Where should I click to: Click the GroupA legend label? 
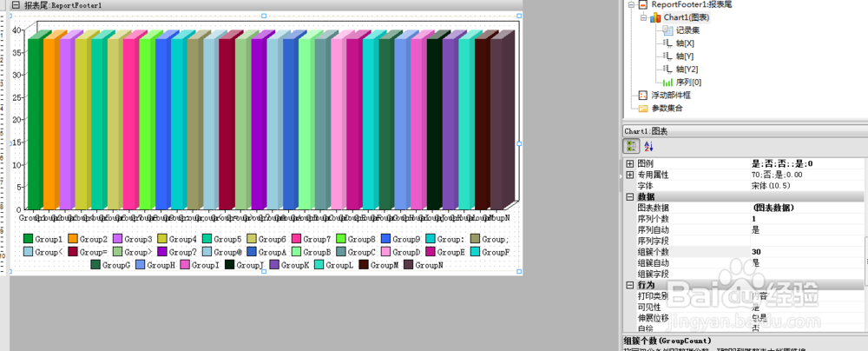[273, 252]
